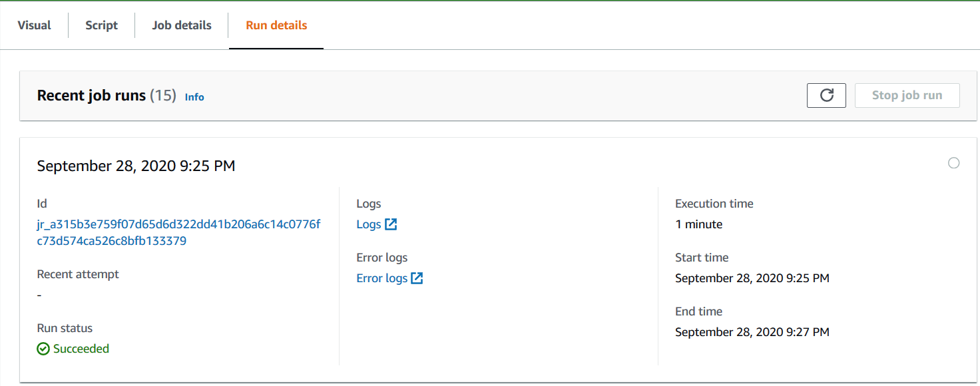The width and height of the screenshot is (980, 386).
Task: Click the refresh job runs icon button
Action: point(826,95)
